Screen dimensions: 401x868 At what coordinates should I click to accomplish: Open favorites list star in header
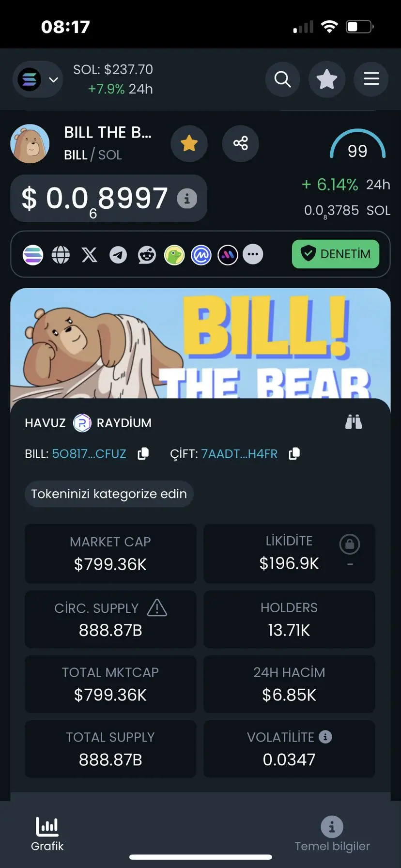pyautogui.click(x=327, y=79)
